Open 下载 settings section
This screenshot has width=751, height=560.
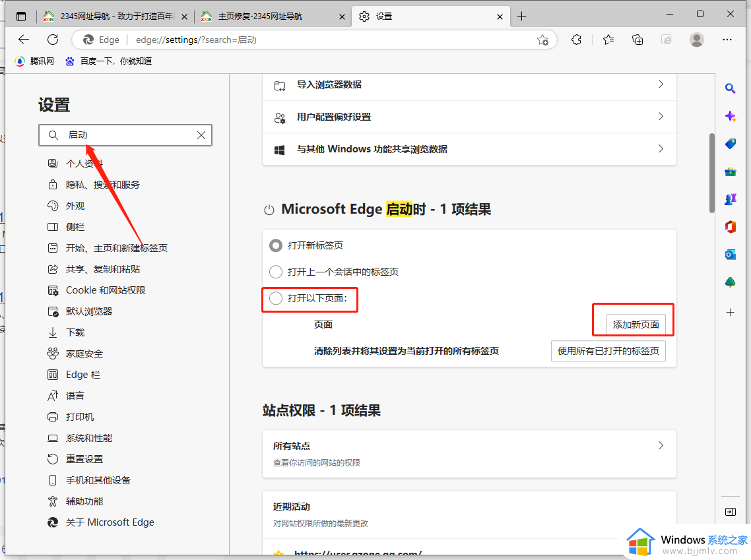click(66, 332)
